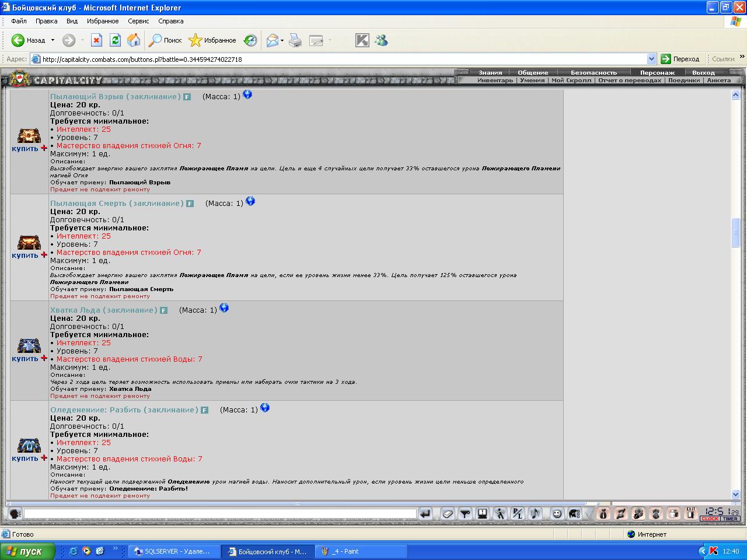Viewport: 747px width, 560px height.
Task: Open the Избранное menu in menu bar
Action: 103,21
